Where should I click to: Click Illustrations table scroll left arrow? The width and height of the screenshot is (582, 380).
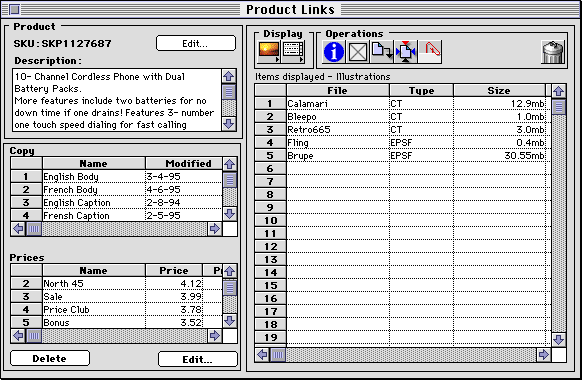(x=262, y=355)
